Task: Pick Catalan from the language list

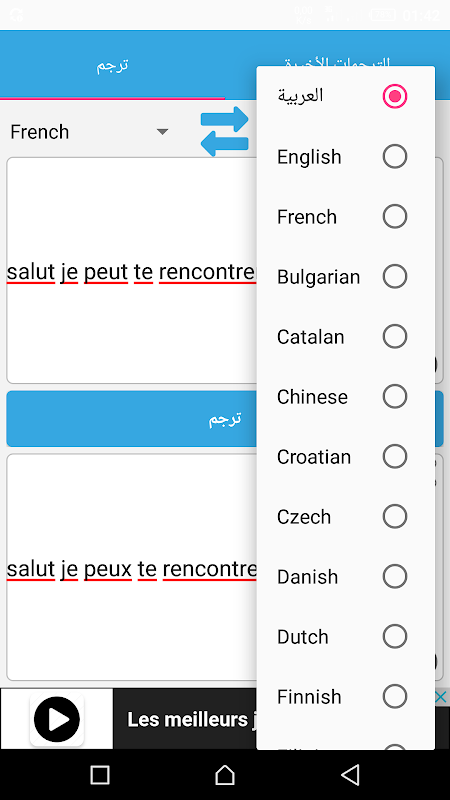Action: pos(345,337)
